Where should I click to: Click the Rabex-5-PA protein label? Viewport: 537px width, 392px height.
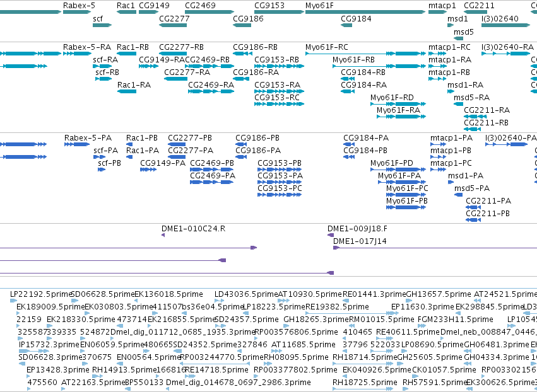pos(88,138)
